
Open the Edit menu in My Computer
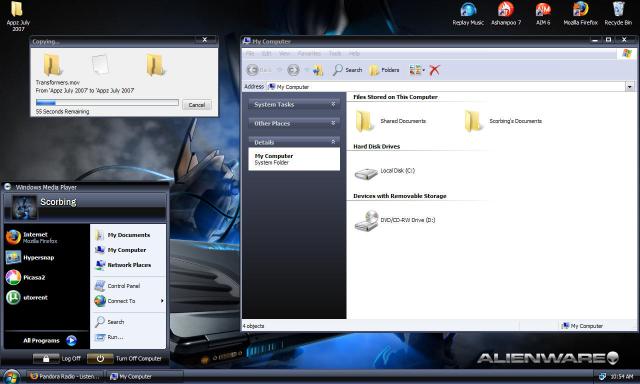267,53
